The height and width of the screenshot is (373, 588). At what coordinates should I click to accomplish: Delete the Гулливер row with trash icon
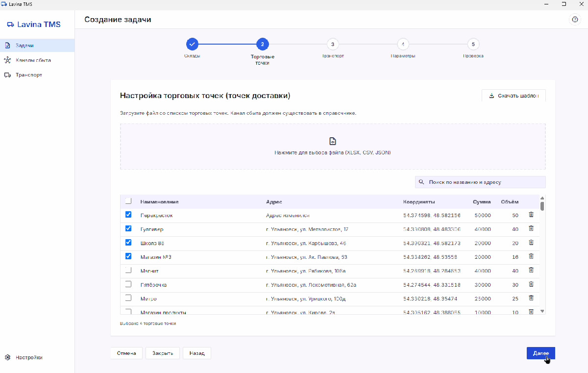531,228
